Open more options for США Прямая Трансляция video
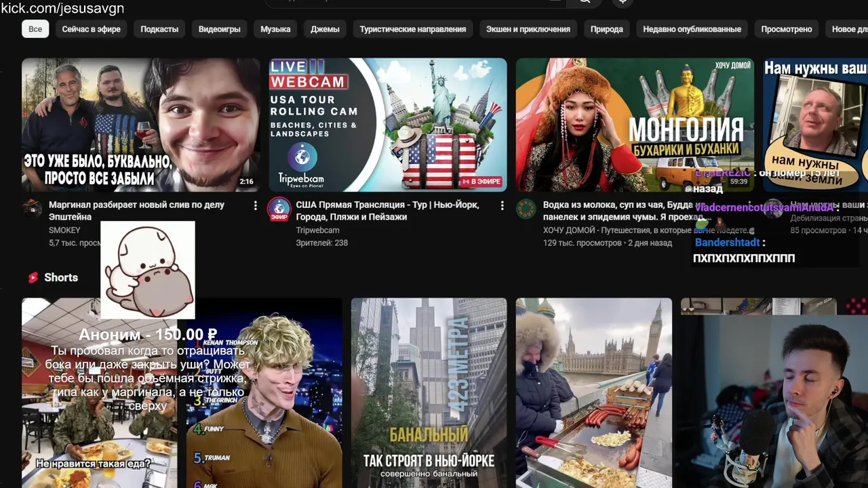Viewport: 868px width, 488px height. pyautogui.click(x=502, y=205)
